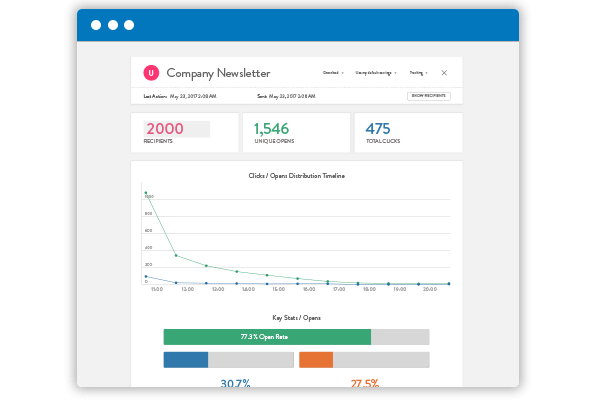Click the green opens point at 12:00
The height and width of the screenshot is (400, 600).
176,255
